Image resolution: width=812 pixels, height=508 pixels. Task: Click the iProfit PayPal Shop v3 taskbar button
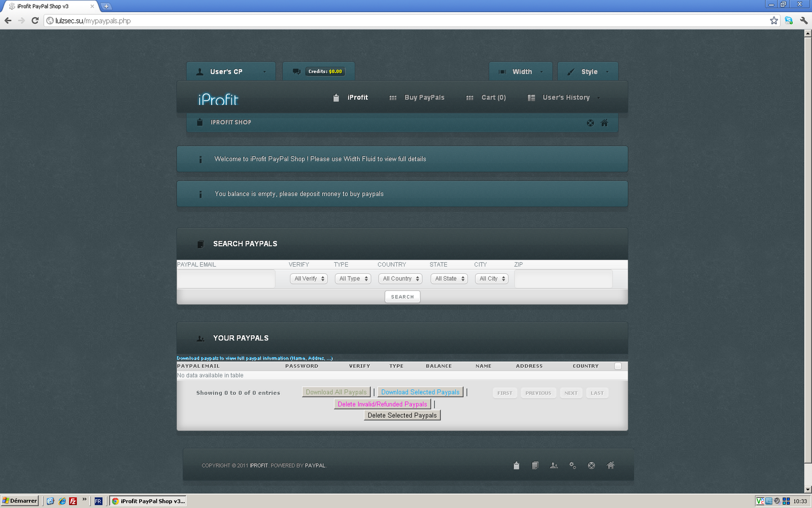point(148,501)
